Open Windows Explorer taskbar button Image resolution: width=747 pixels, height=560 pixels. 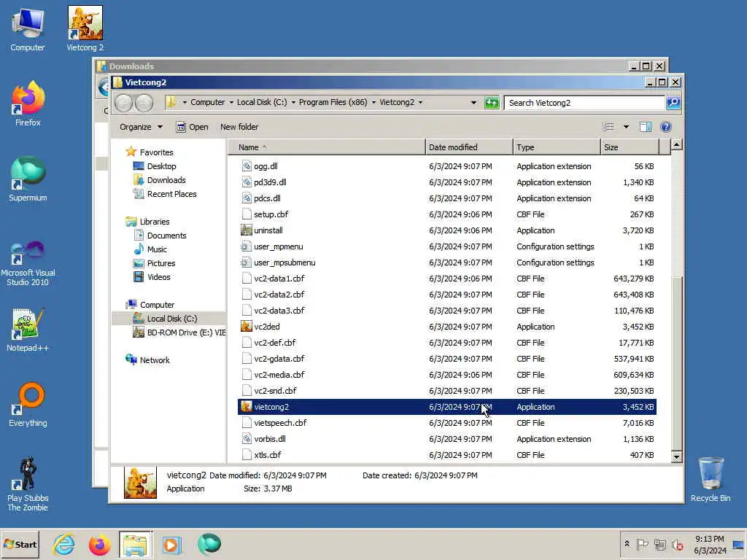[135, 545]
